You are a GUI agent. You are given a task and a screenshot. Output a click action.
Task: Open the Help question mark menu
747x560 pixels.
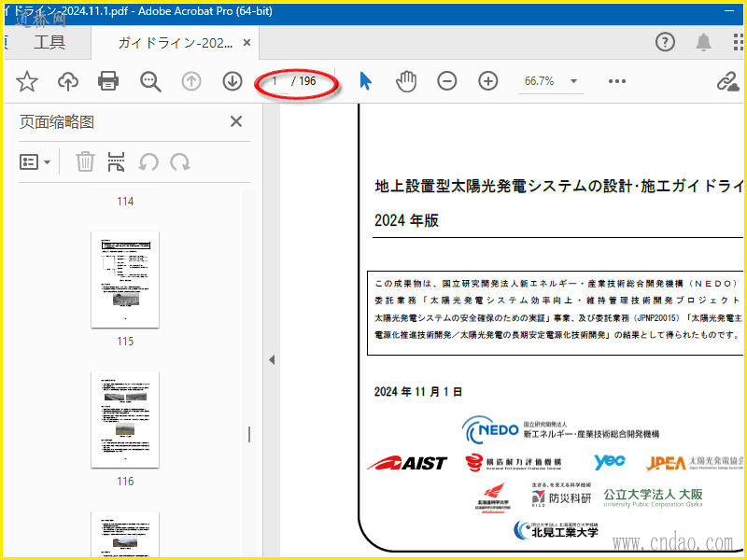tap(665, 42)
